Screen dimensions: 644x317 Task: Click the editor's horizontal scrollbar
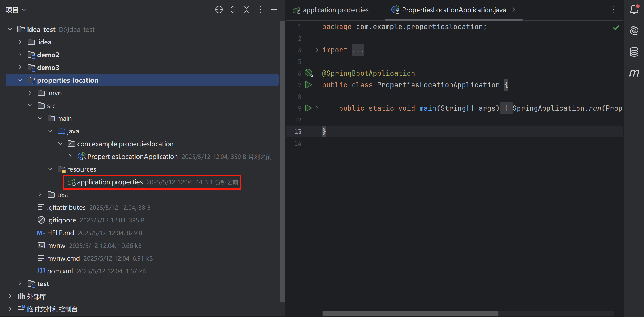410,314
